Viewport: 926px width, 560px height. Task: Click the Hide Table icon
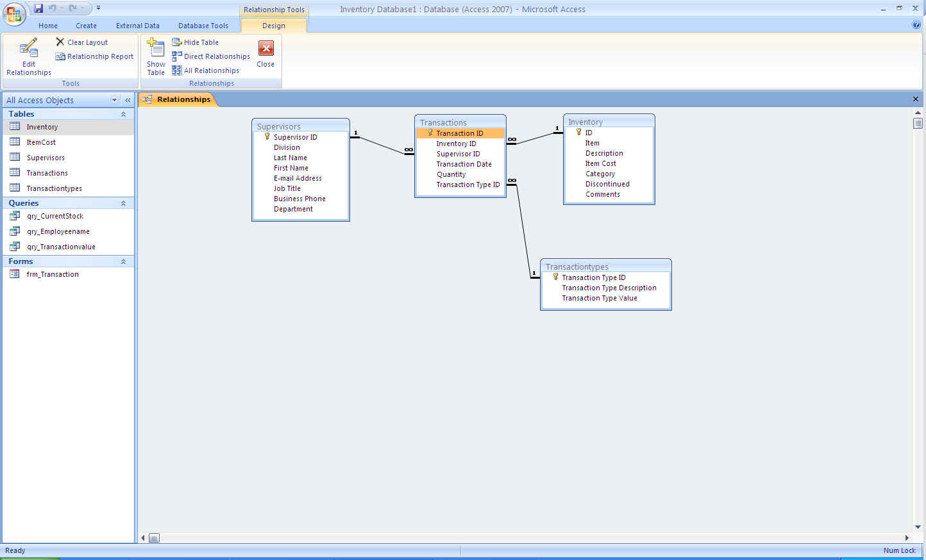[x=177, y=42]
